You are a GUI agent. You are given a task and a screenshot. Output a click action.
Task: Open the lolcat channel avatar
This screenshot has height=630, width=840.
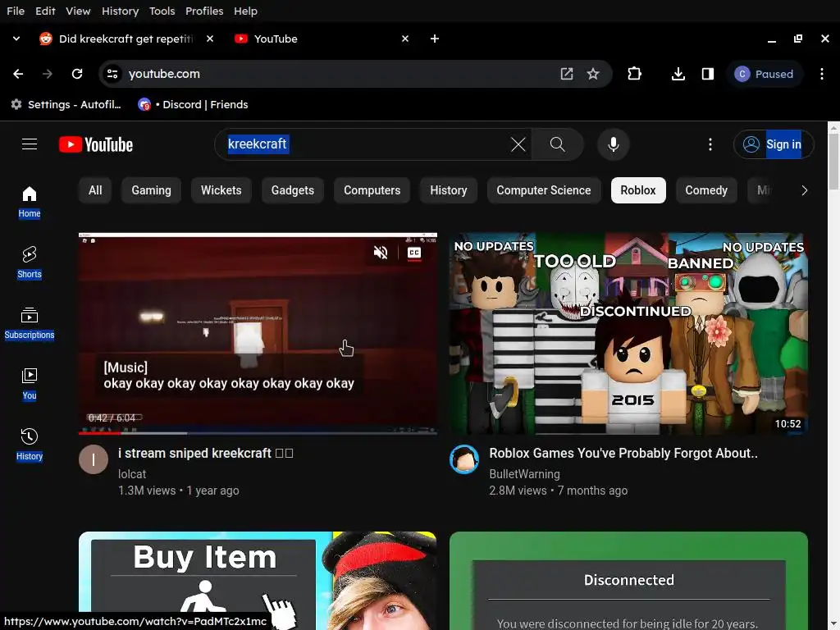[x=94, y=459]
